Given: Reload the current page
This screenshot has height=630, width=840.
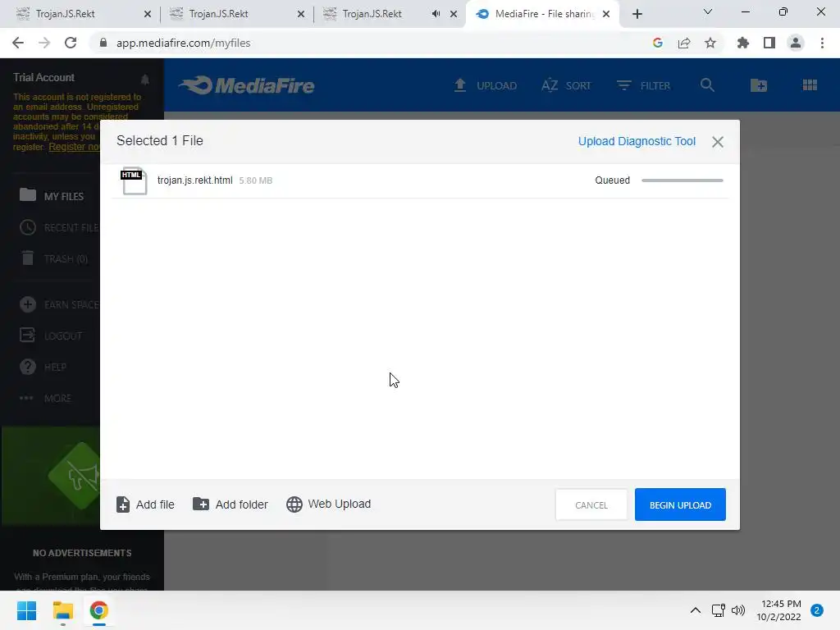Looking at the screenshot, I should [x=71, y=43].
